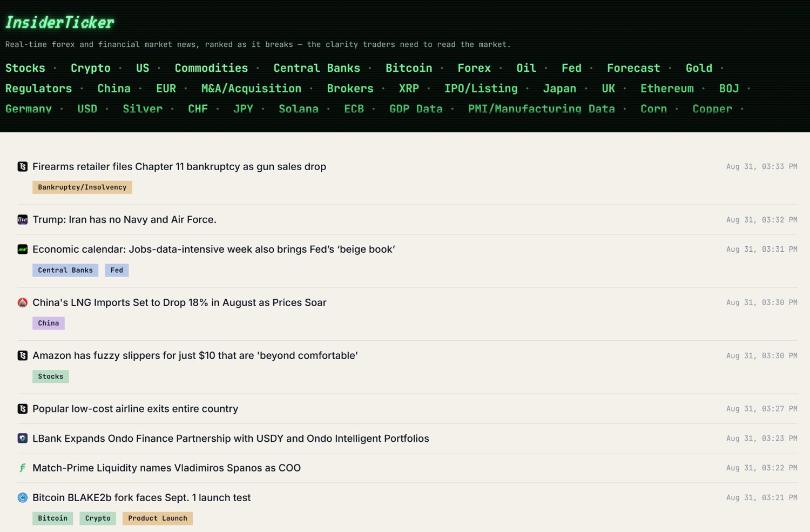This screenshot has width=810, height=532.
Task: Open the IPO/Listing category
Action: 481,89
